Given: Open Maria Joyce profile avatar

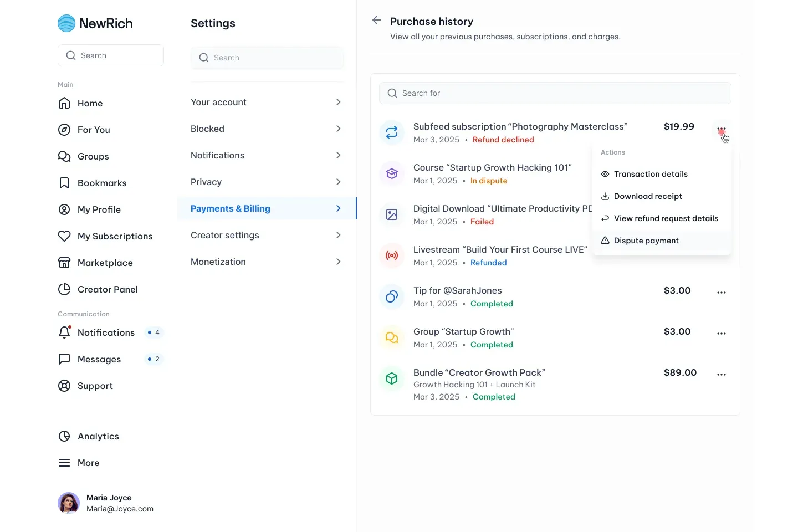Looking at the screenshot, I should [x=69, y=503].
